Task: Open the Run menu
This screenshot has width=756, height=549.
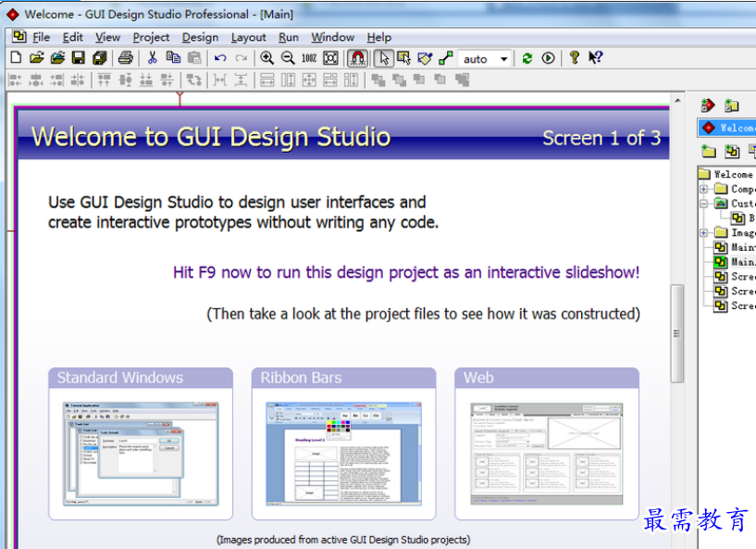Action: click(289, 37)
